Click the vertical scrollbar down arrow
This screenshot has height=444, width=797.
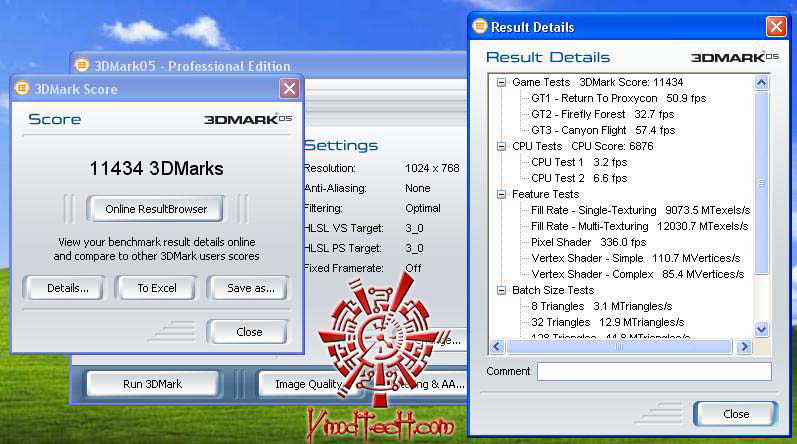coord(761,329)
